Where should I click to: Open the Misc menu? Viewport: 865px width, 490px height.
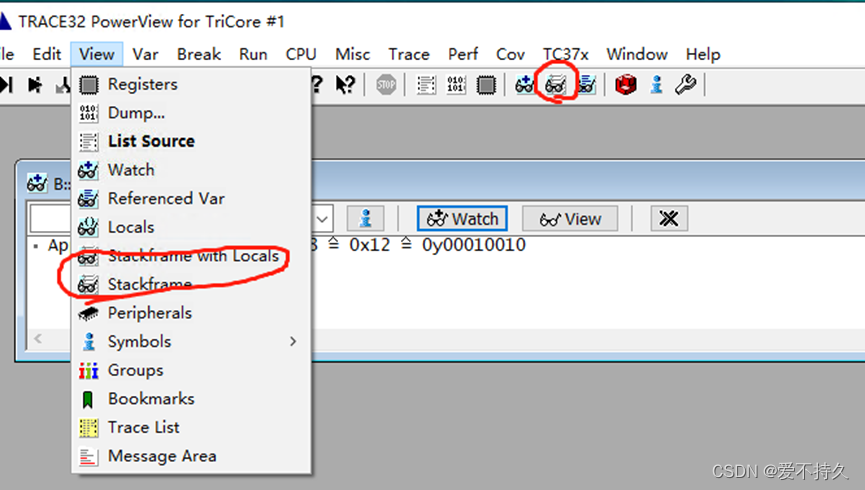[353, 54]
